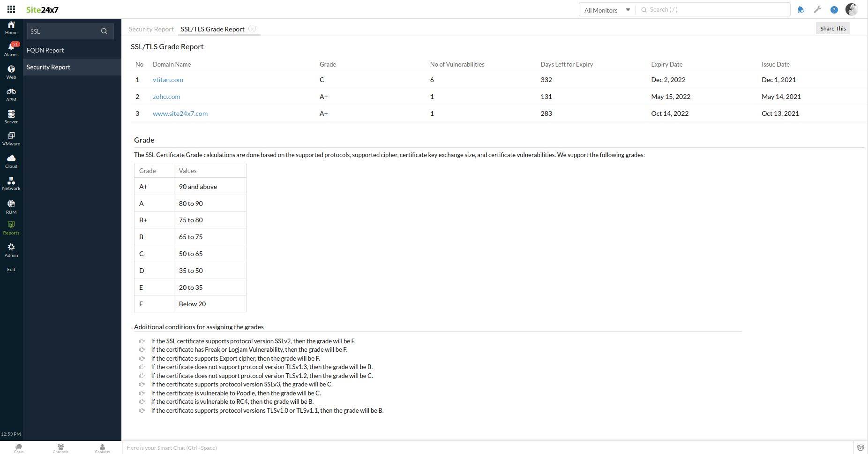Open the apps grid launcher icon
This screenshot has height=454, width=868.
pos(11,9)
